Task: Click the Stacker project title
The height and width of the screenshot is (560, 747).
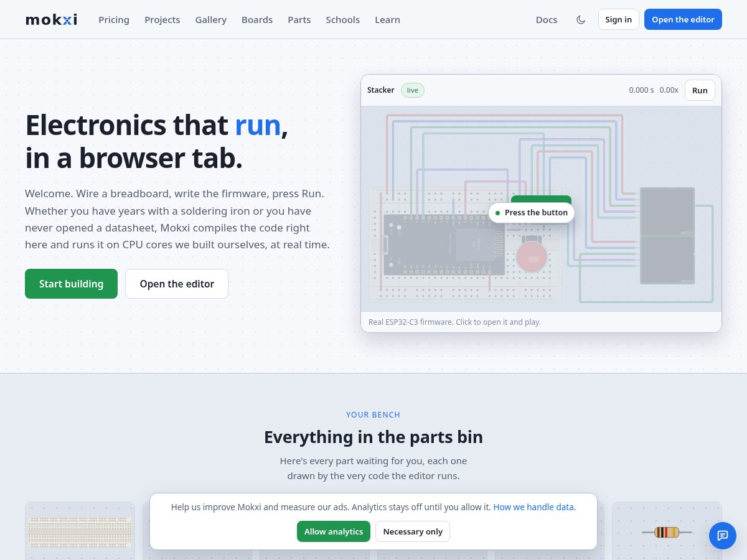Action: (380, 90)
